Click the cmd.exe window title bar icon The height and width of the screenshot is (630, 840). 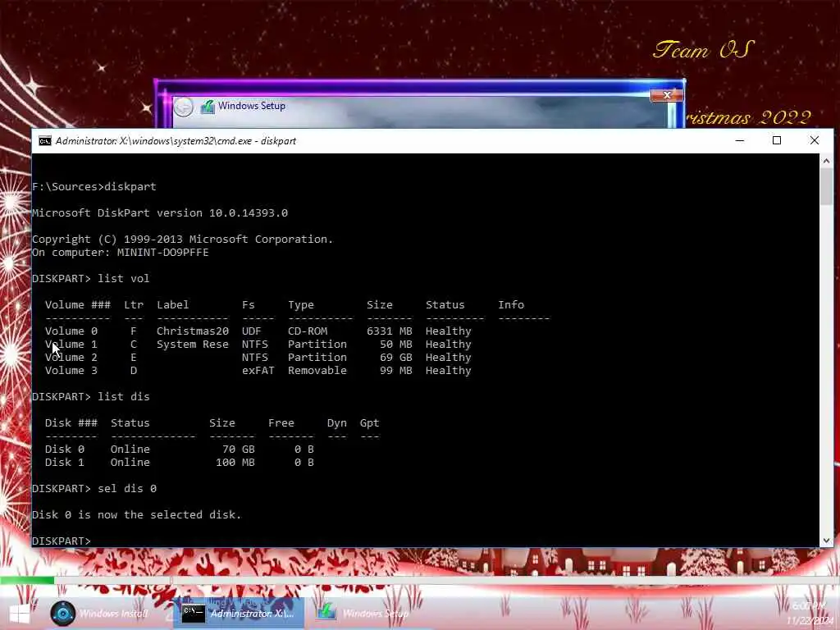45,141
